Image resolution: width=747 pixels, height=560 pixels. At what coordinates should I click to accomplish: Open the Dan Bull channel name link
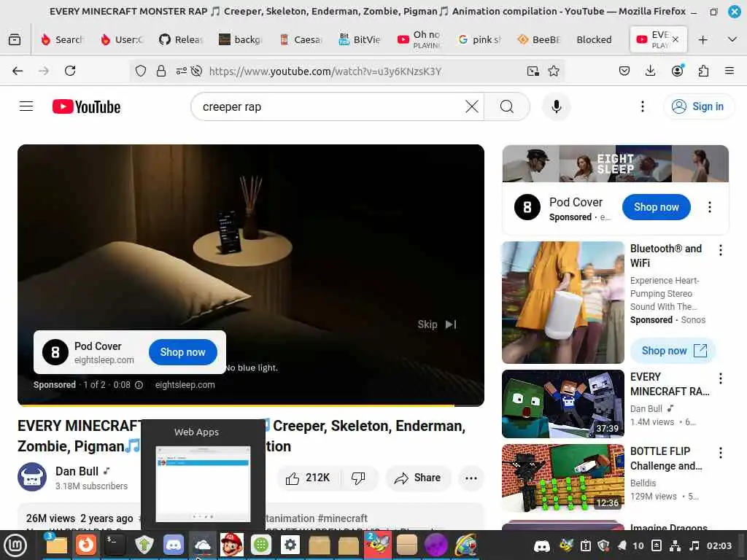coord(77,471)
